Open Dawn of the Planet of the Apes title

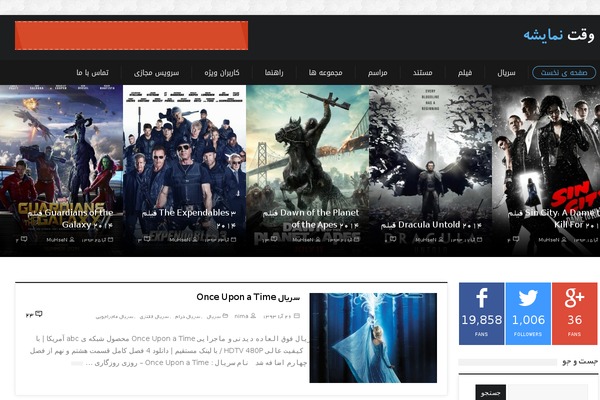[x=311, y=219]
